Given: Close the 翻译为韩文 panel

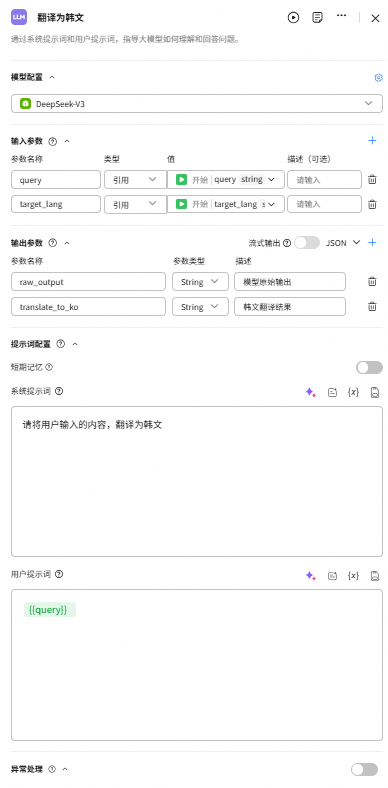Looking at the screenshot, I should [375, 19].
